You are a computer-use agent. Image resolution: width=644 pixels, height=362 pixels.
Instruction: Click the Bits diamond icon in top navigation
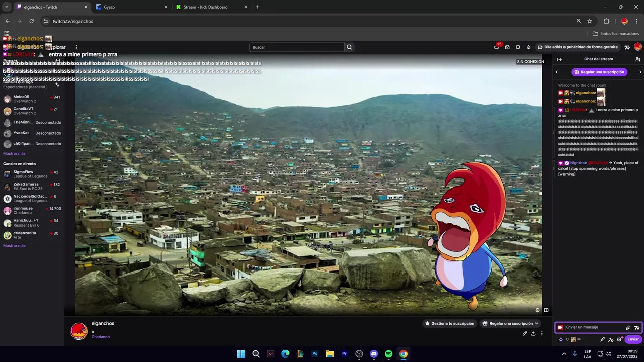(x=528, y=47)
